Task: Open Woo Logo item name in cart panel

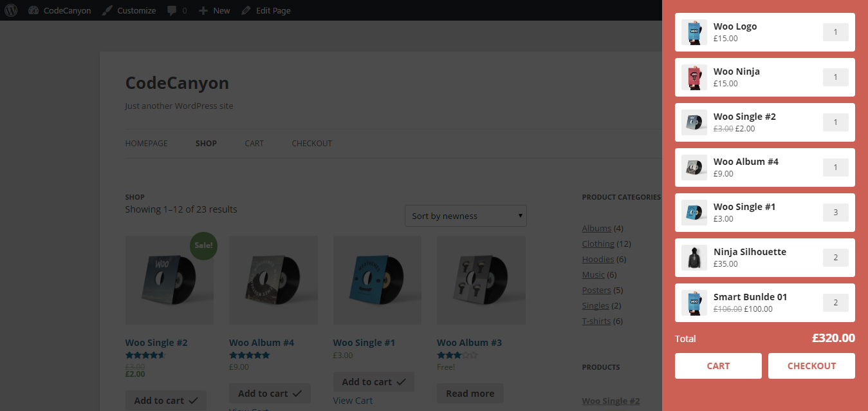Action: 735,26
